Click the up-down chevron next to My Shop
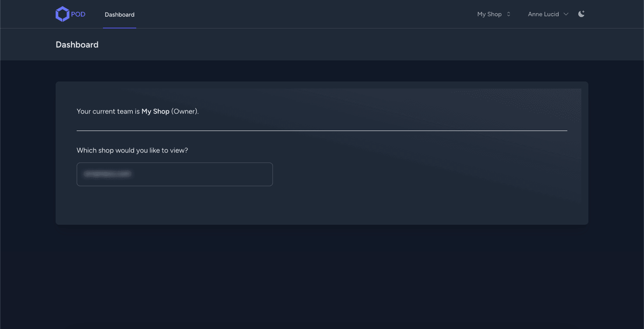Image resolution: width=644 pixels, height=329 pixels. point(508,14)
